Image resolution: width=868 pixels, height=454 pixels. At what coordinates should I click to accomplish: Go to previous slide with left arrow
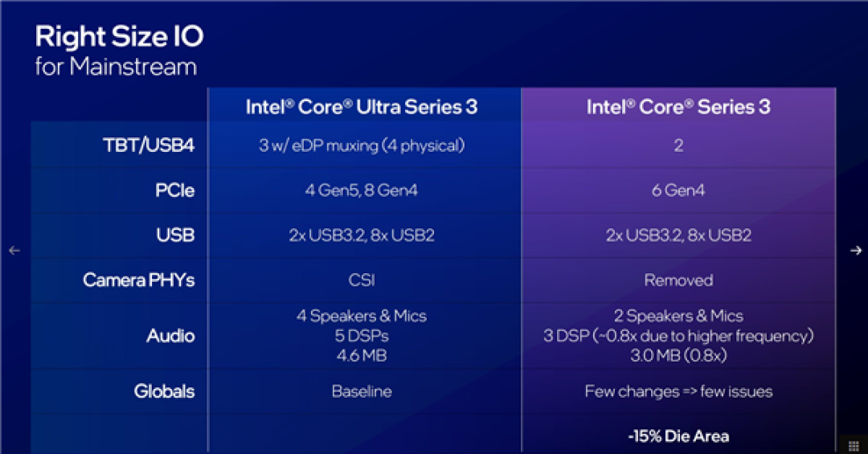[x=14, y=250]
